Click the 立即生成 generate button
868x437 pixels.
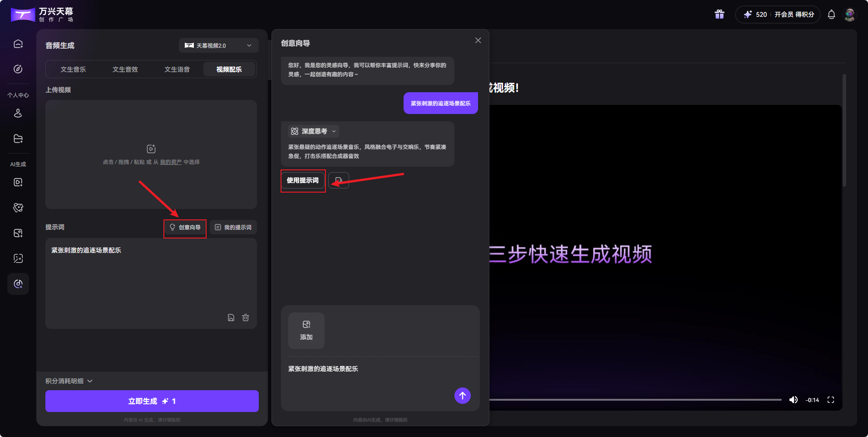coord(151,401)
